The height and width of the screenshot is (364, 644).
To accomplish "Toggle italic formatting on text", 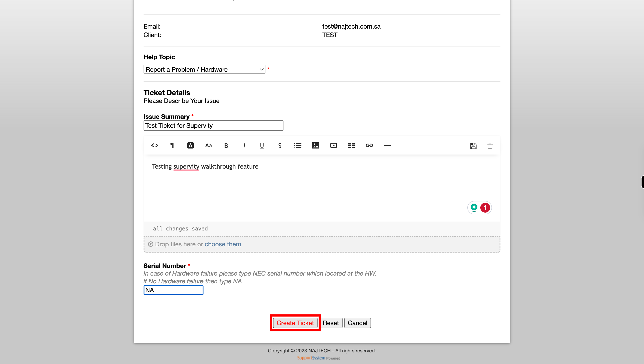I will pyautogui.click(x=244, y=145).
